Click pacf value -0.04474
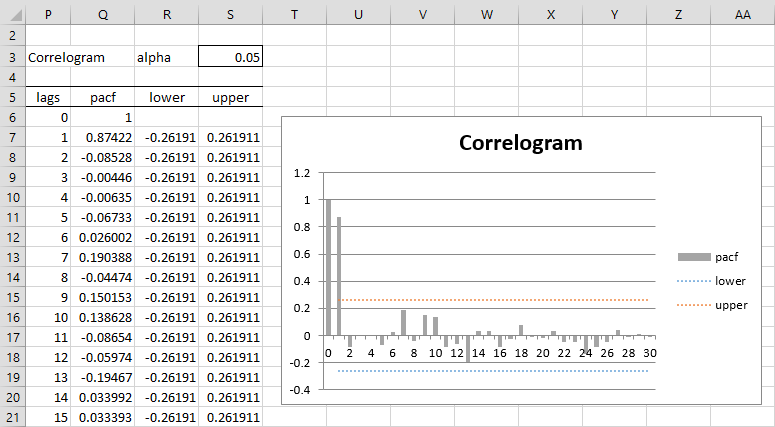The width and height of the screenshot is (775, 427). click(x=102, y=277)
